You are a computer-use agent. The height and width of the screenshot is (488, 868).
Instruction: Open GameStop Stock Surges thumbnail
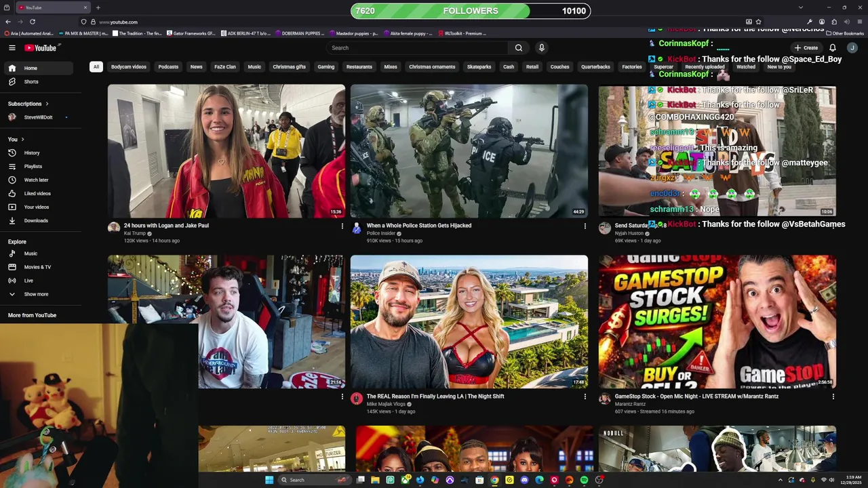pos(717,322)
